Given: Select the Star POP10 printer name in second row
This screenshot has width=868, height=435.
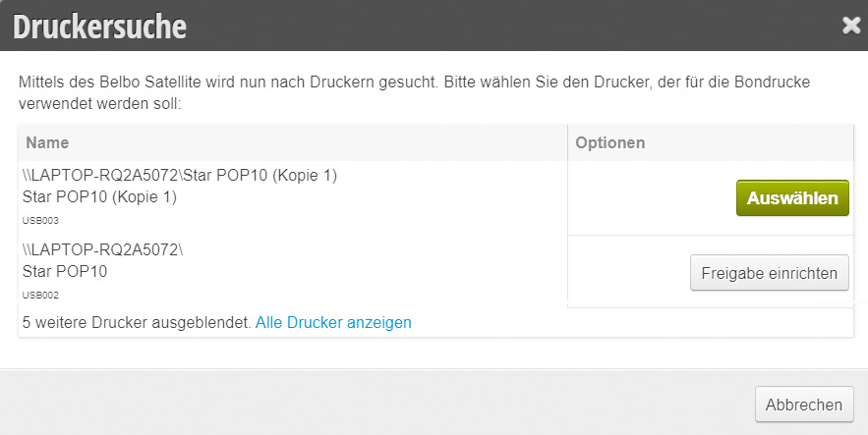Looking at the screenshot, I should (x=65, y=271).
